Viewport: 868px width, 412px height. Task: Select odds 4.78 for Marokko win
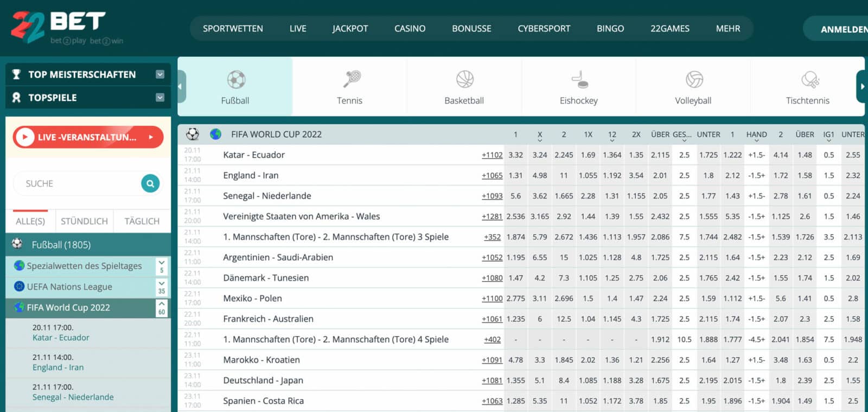pyautogui.click(x=515, y=360)
